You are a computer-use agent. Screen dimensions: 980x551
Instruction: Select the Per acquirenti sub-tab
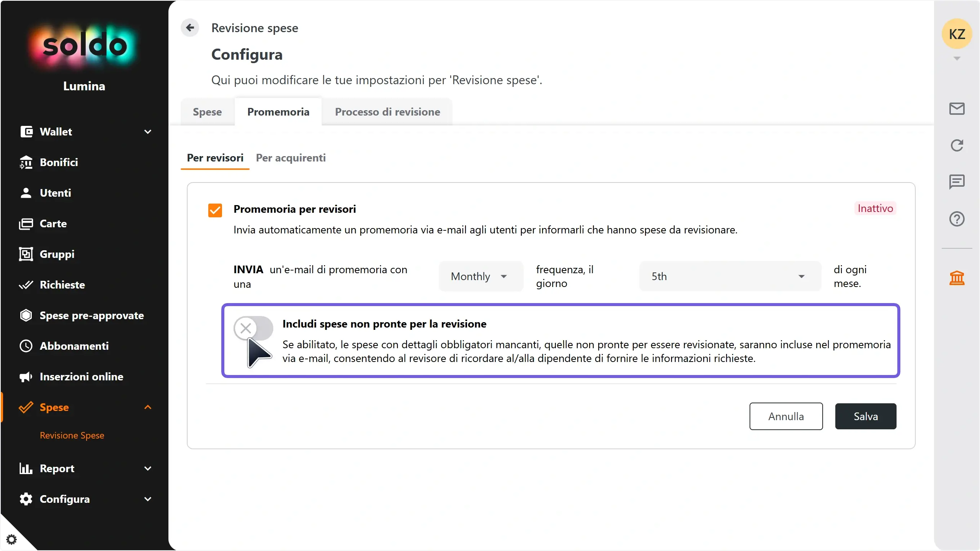[291, 158]
